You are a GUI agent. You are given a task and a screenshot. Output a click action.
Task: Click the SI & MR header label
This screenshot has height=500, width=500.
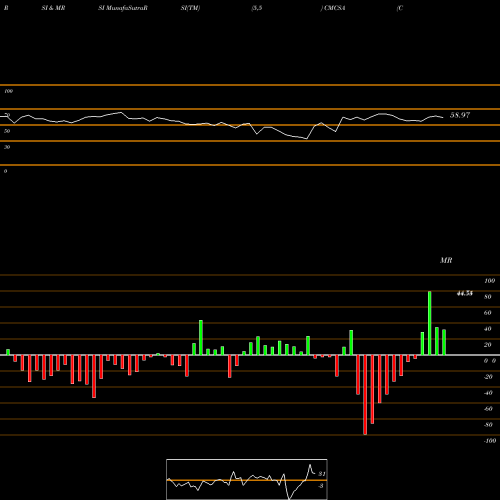click(53, 8)
